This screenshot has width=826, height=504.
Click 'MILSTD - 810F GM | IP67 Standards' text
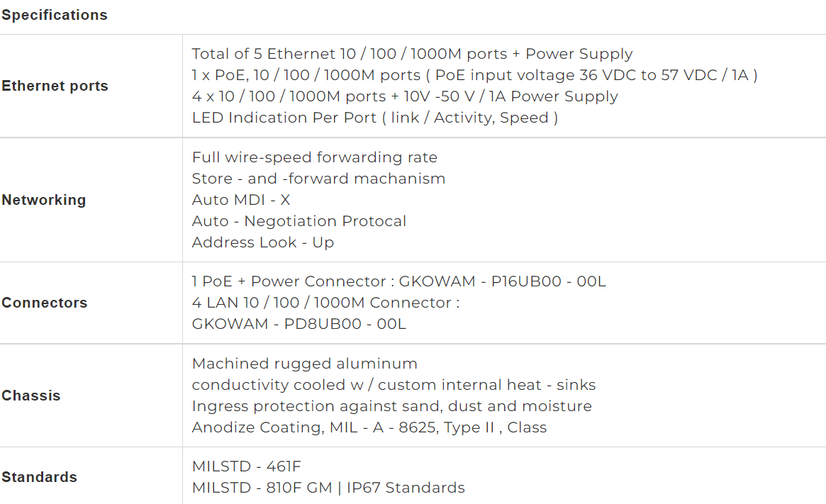328,488
